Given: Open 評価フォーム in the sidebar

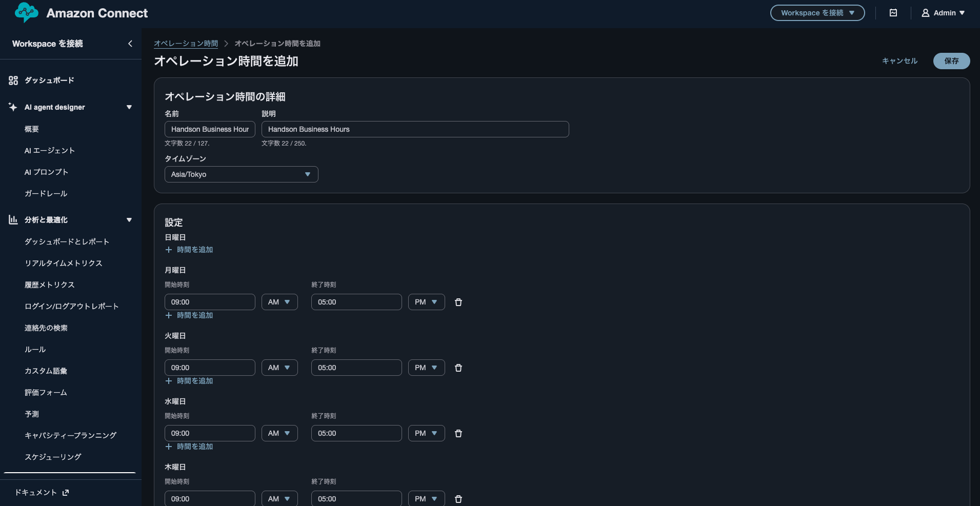Looking at the screenshot, I should click(x=46, y=393).
